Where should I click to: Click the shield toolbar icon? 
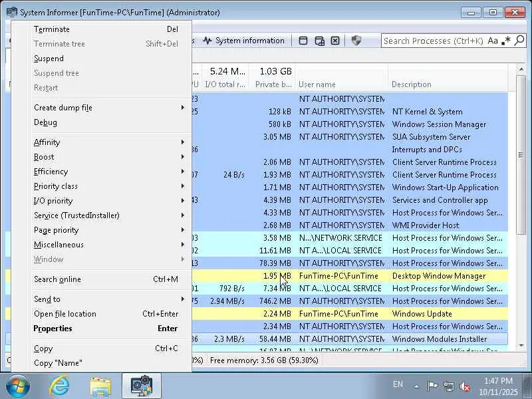[356, 41]
